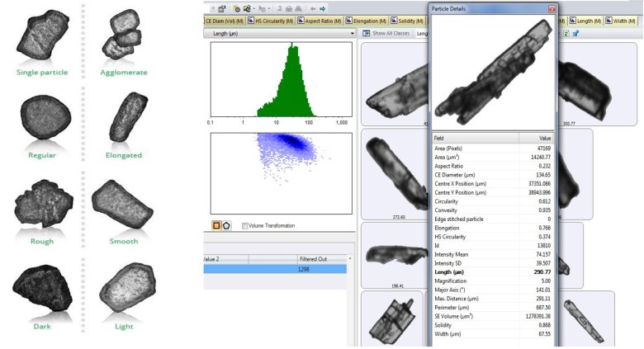Click the green forward arrow toolbar icon
Screen dimensions: 644x349
pos(322,8)
